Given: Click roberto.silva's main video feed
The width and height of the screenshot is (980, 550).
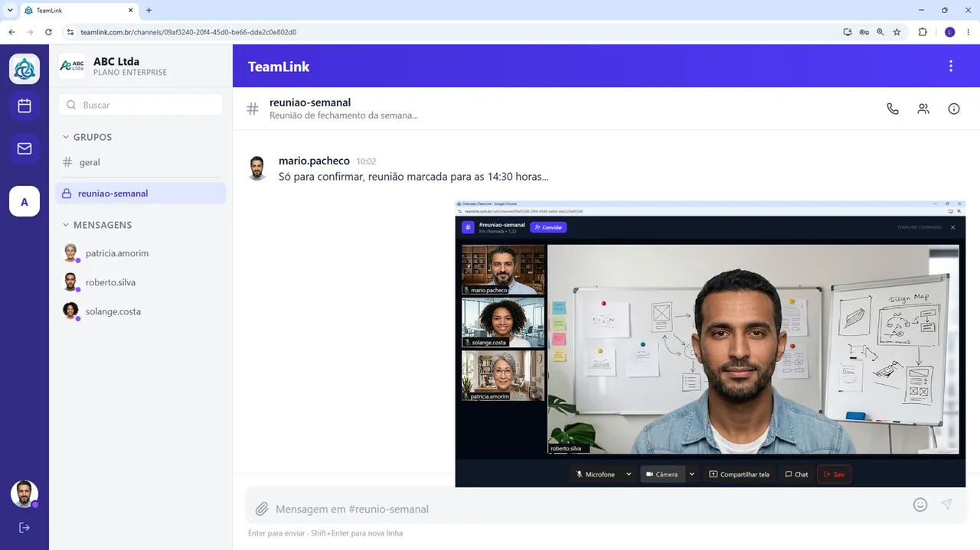Looking at the screenshot, I should (x=753, y=350).
